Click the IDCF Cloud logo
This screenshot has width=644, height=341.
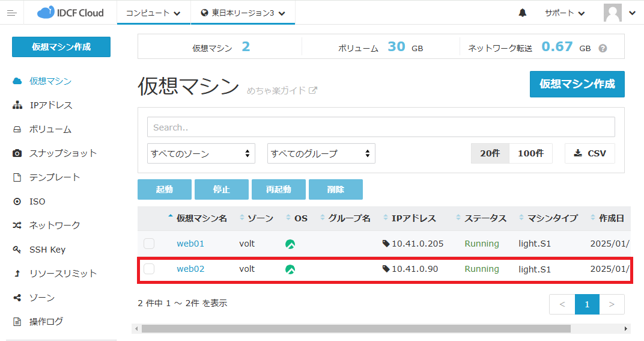(x=70, y=13)
